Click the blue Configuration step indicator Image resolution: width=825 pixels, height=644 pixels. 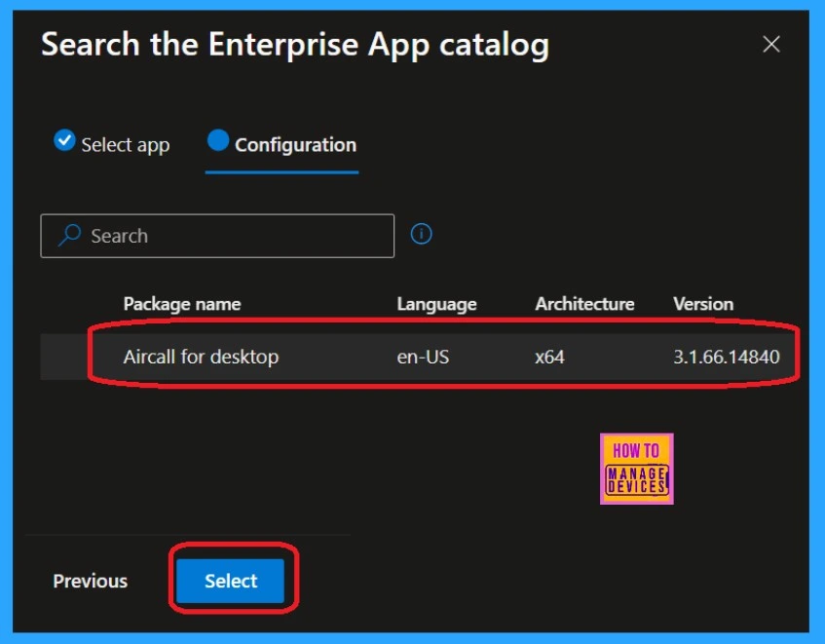pos(218,140)
